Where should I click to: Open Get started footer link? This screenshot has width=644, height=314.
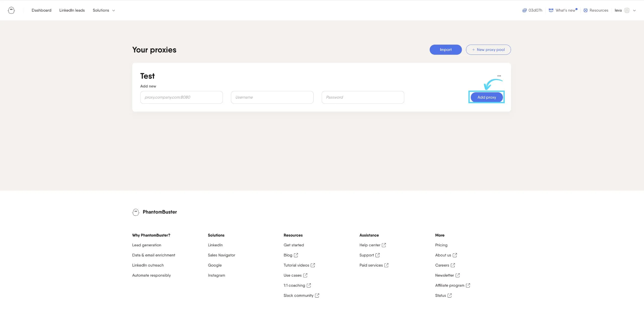(x=294, y=245)
